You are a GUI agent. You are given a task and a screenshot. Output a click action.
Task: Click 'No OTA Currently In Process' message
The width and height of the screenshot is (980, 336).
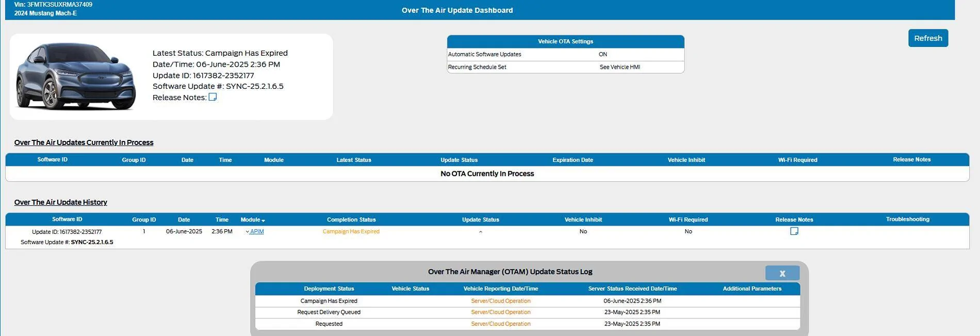[x=487, y=173]
